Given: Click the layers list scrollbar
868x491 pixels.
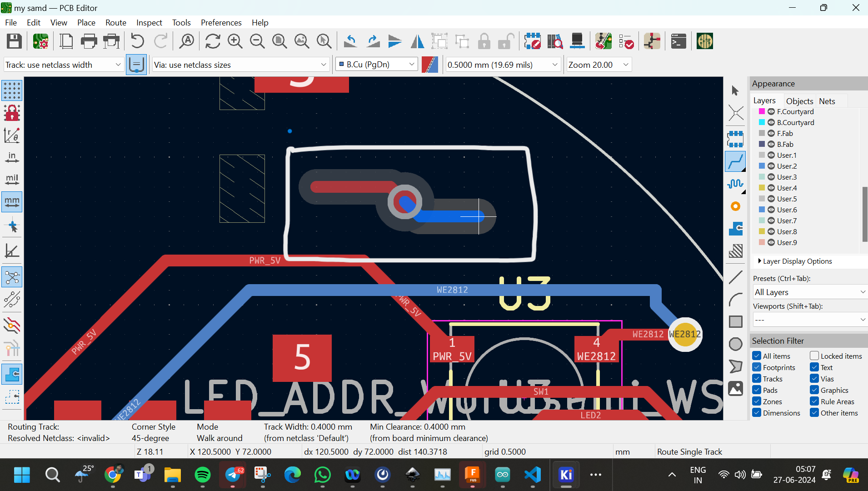Looking at the screenshot, I should [864, 214].
